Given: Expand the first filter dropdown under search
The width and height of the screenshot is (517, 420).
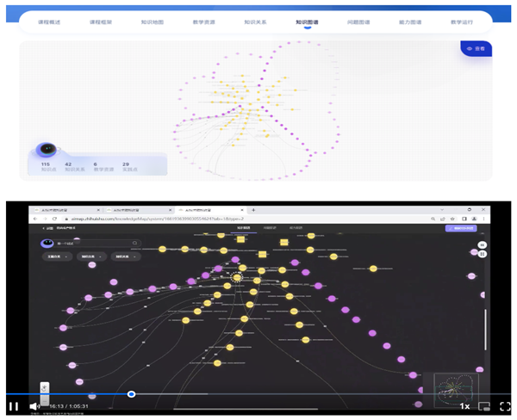Looking at the screenshot, I should pos(57,256).
